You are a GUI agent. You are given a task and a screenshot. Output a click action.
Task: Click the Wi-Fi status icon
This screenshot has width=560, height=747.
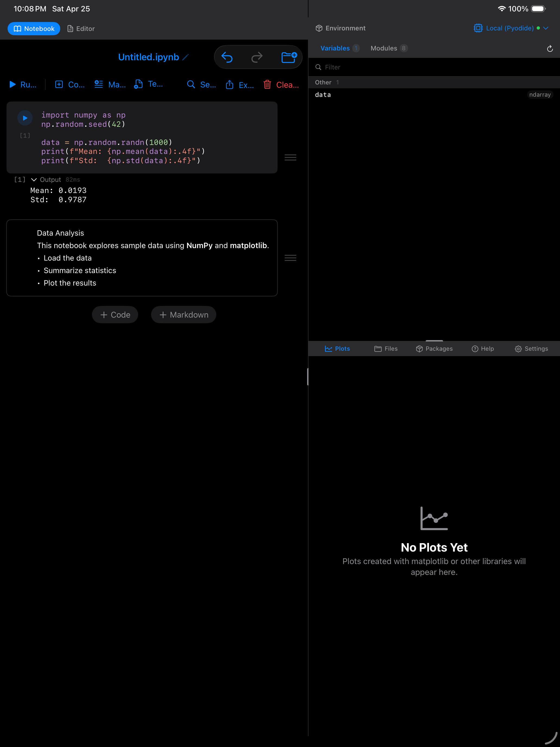(502, 9)
